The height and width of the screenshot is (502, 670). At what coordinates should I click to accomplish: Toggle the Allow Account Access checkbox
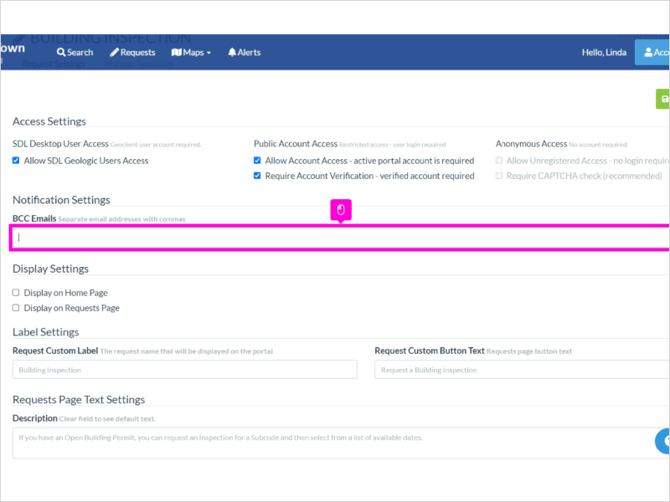pyautogui.click(x=257, y=161)
